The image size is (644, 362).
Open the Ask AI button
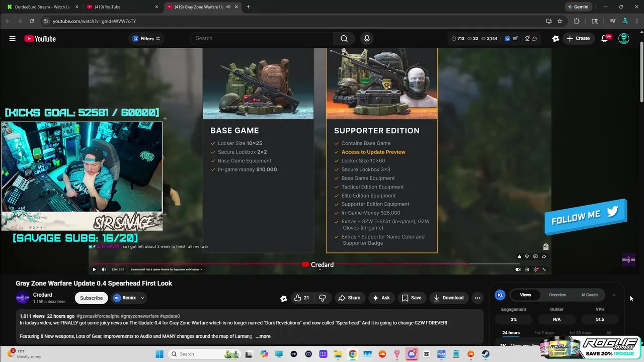coord(381,298)
